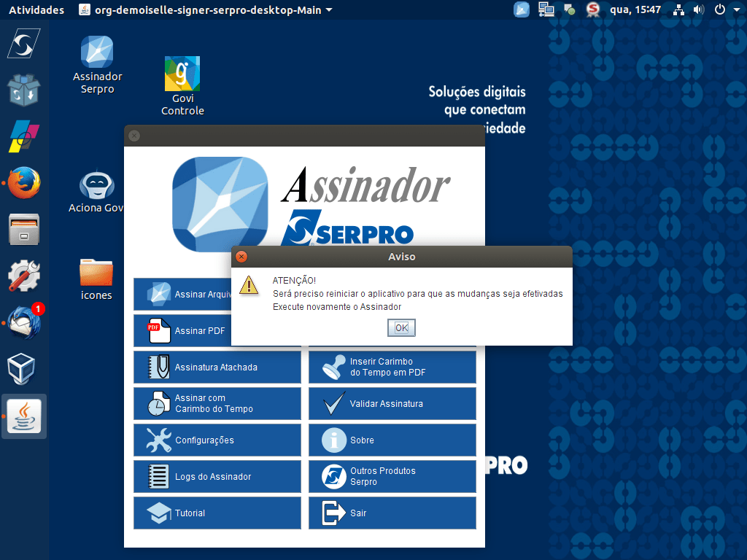This screenshot has height=560, width=747.
Task: Click the clock qua, 15:47
Action: [x=635, y=9]
